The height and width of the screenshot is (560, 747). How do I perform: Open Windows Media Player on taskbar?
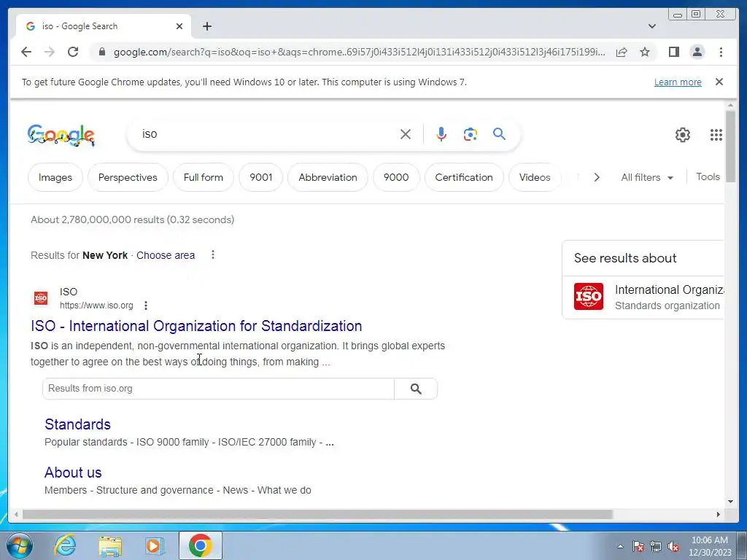click(x=154, y=545)
